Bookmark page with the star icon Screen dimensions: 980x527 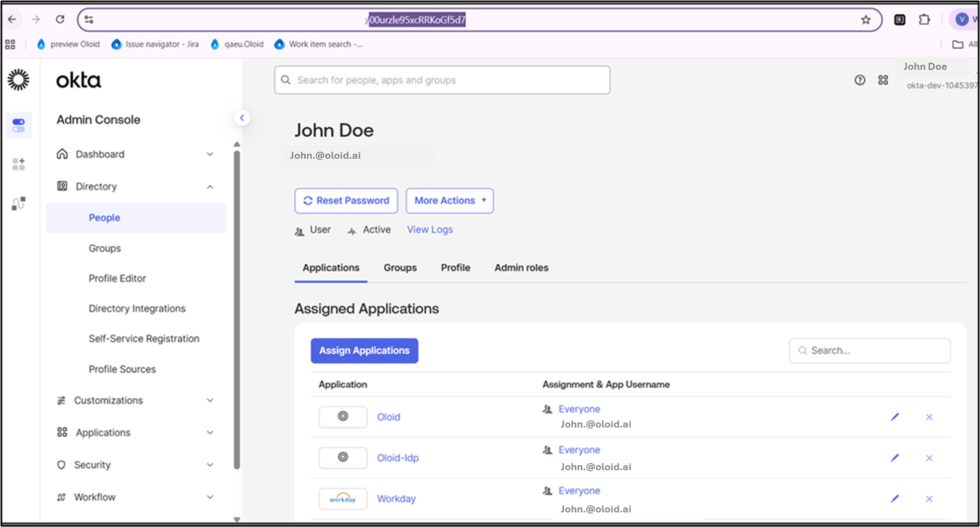click(866, 20)
